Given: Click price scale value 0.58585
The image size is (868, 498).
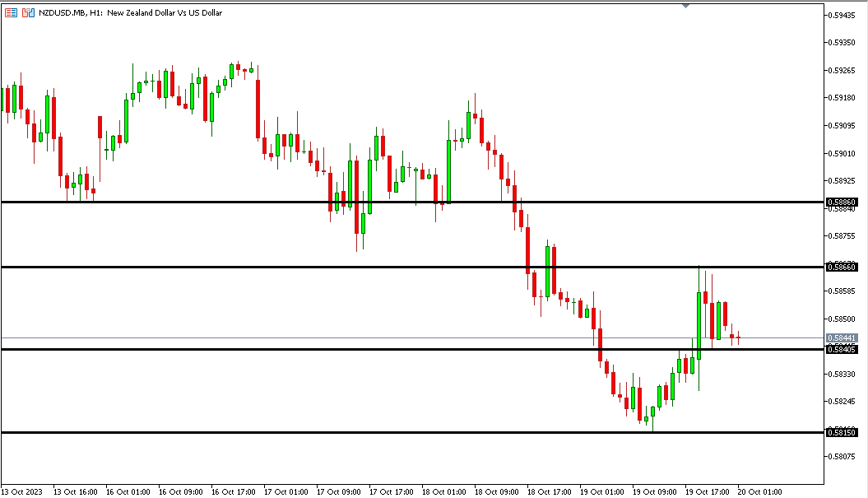Looking at the screenshot, I should coord(842,291).
